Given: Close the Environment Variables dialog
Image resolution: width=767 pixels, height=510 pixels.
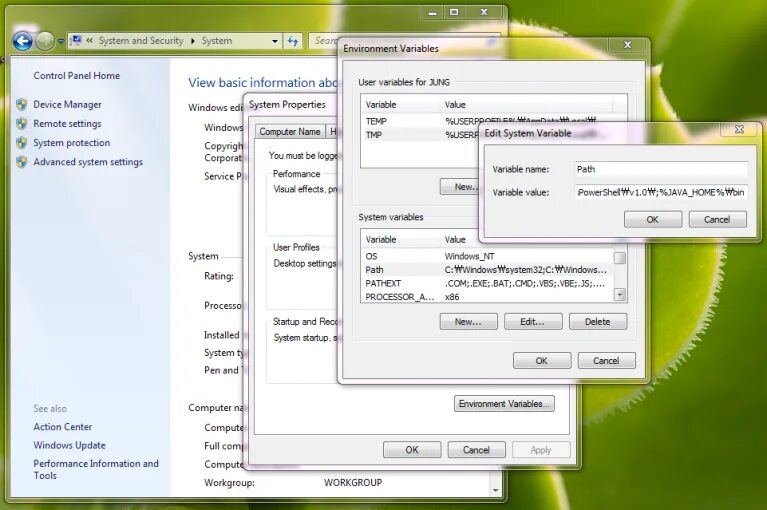Looking at the screenshot, I should click(628, 45).
